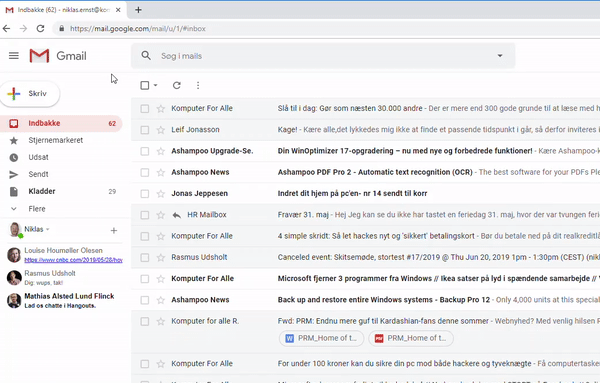Open the select dropdown arrow beside checkbox
Image resolution: width=600 pixels, height=383 pixels.
pos(155,85)
